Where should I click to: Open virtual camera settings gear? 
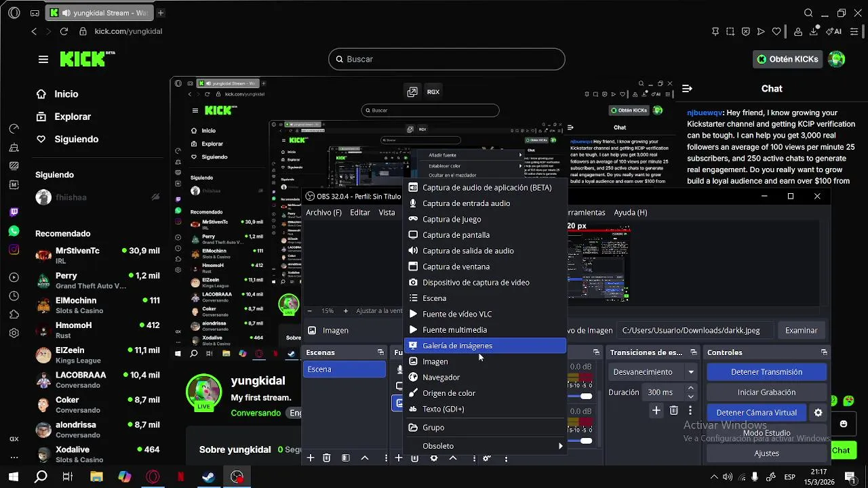[818, 413]
